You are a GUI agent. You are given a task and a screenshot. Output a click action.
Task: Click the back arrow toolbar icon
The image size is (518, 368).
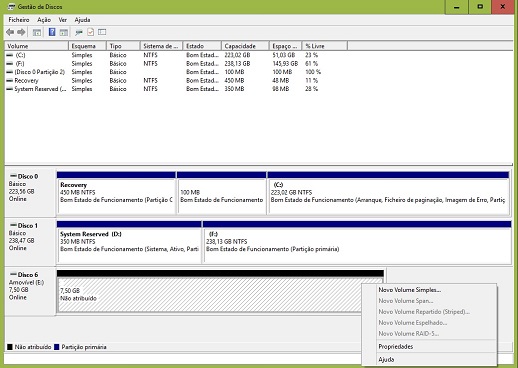10,32
